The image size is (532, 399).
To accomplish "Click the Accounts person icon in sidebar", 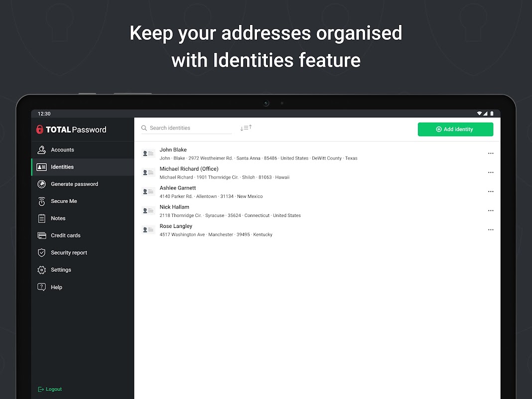I will [x=41, y=150].
